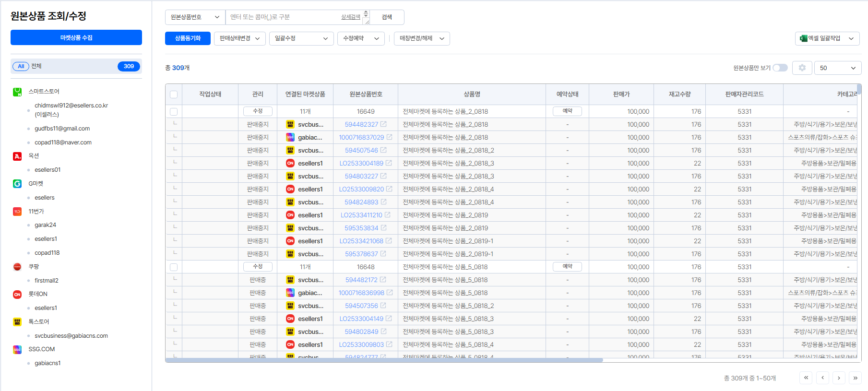This screenshot has width=868, height=391.
Task: Click the 마켓상품 수집 button
Action: coord(76,37)
